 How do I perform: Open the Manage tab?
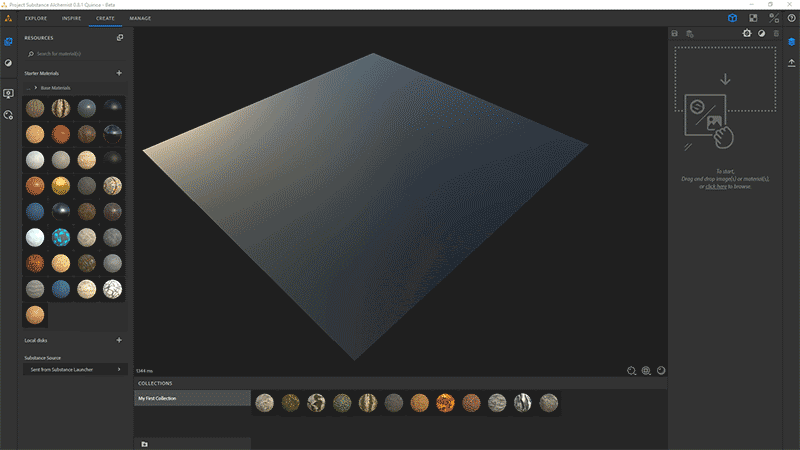[140, 18]
